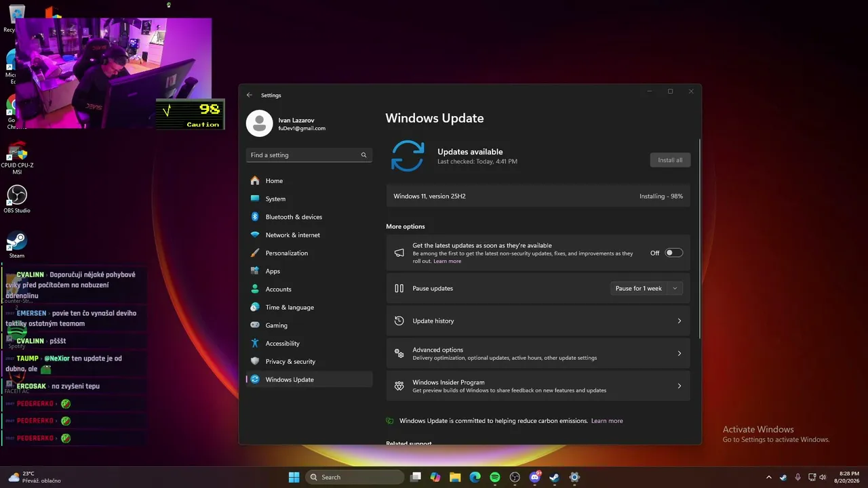The height and width of the screenshot is (488, 868).
Task: Click Learn more link under latest updates
Action: [x=447, y=262]
